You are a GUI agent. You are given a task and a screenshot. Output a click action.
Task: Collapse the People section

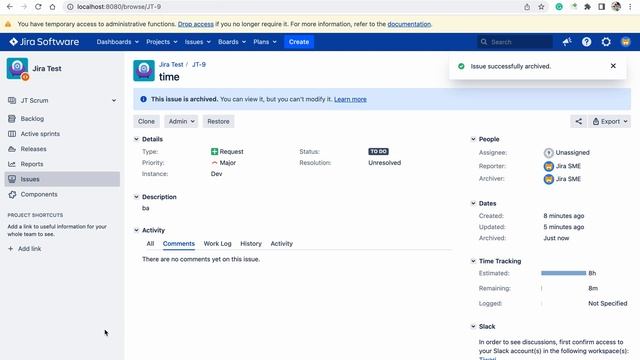[473, 139]
